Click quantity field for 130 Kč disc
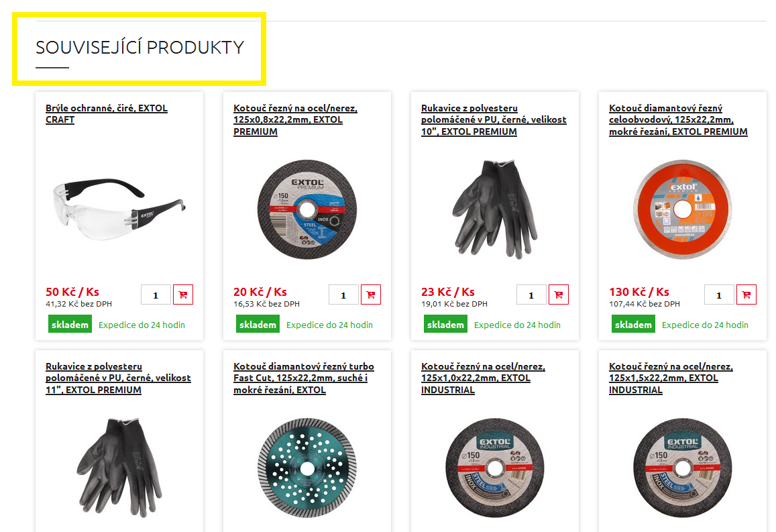The image size is (776, 532). point(719,295)
